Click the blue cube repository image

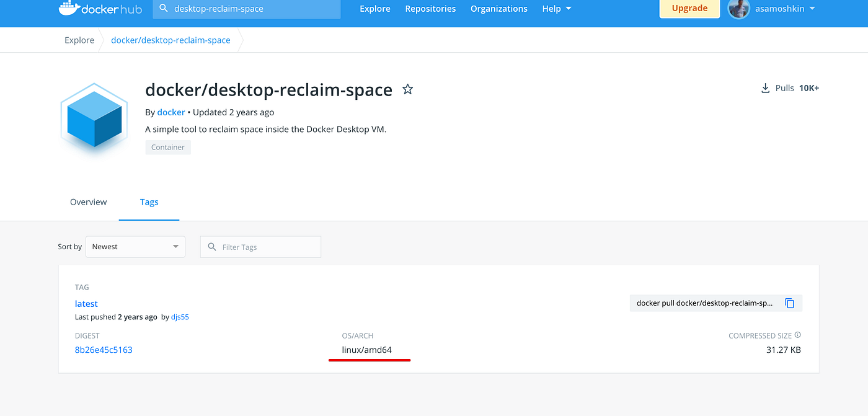click(x=94, y=118)
